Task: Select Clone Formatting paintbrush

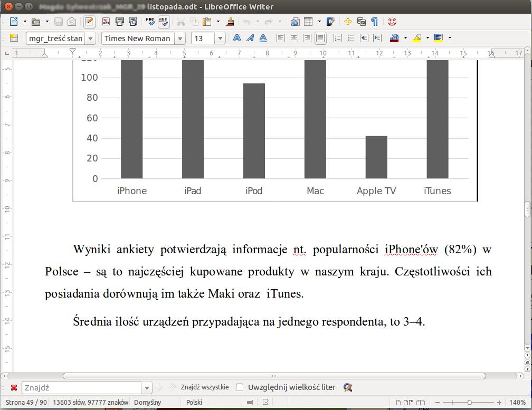Action: point(230,22)
